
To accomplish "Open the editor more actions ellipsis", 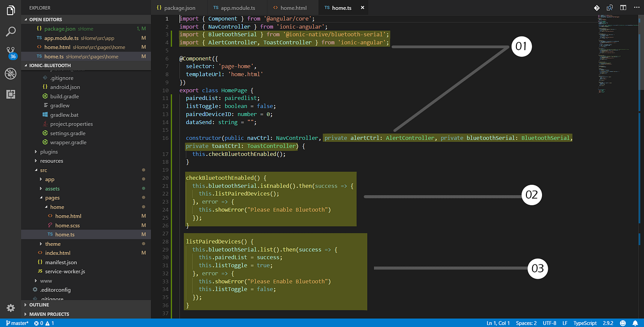I will pos(635,8).
